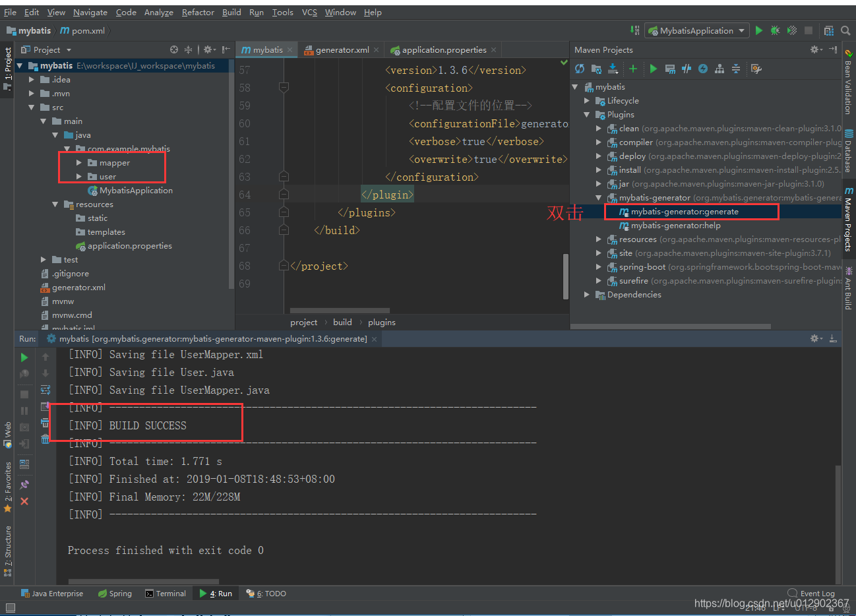This screenshot has width=856, height=616.
Task: Open Project panel settings gear
Action: [209, 49]
